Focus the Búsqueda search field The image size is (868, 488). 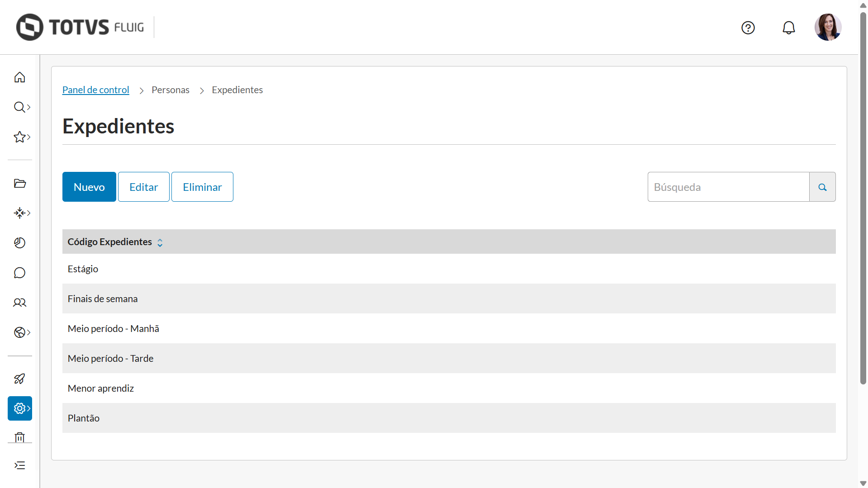tap(728, 187)
